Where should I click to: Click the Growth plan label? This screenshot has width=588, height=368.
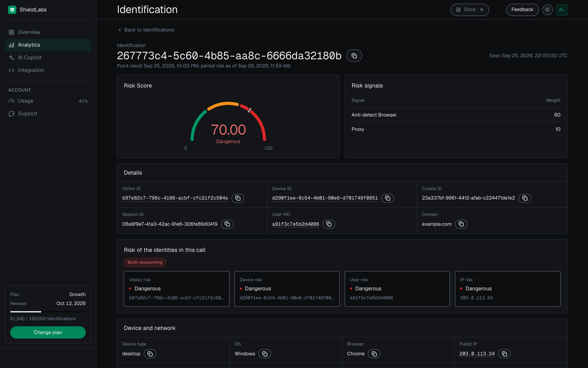(x=77, y=294)
